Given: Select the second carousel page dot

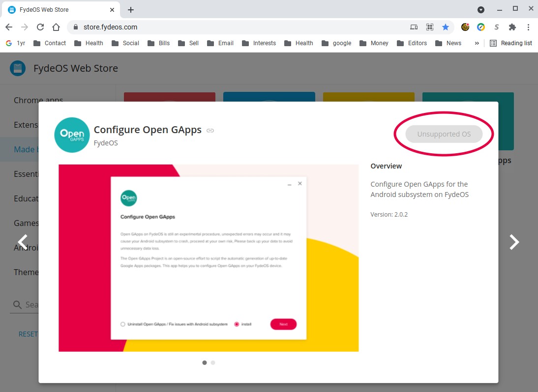Looking at the screenshot, I should coord(212,363).
